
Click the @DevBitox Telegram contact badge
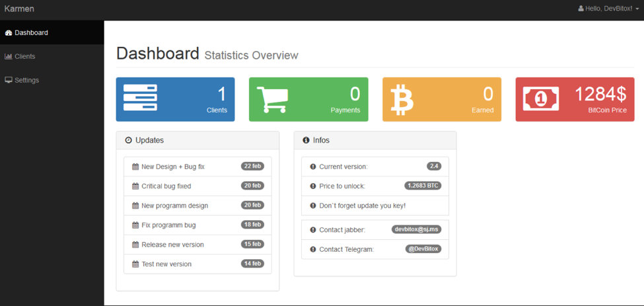coord(423,249)
